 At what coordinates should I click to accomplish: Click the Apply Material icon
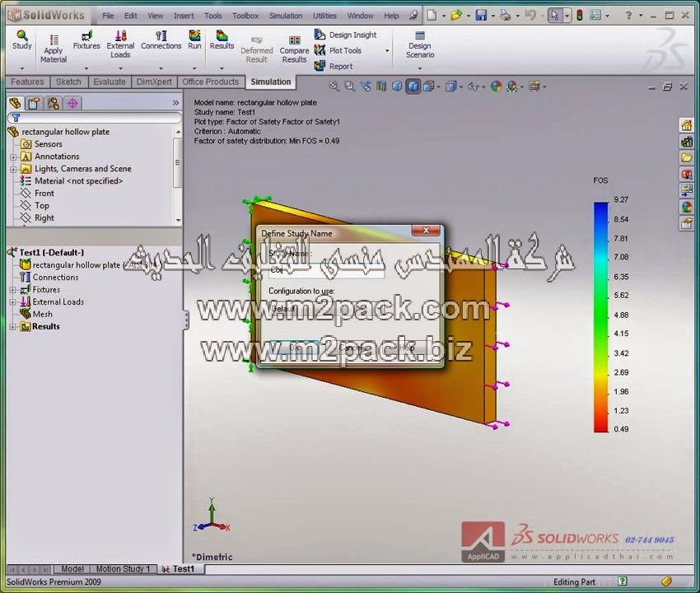54,49
